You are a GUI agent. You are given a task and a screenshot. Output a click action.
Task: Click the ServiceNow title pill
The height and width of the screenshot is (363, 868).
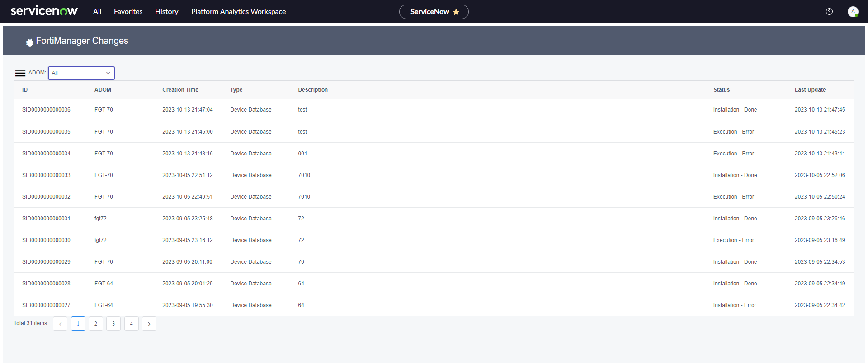coord(434,12)
